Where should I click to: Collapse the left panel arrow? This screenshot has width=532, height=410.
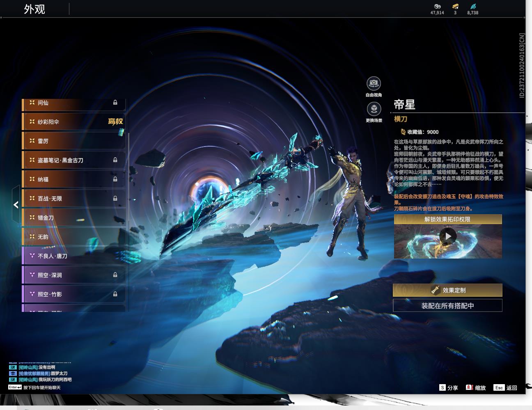point(16,204)
